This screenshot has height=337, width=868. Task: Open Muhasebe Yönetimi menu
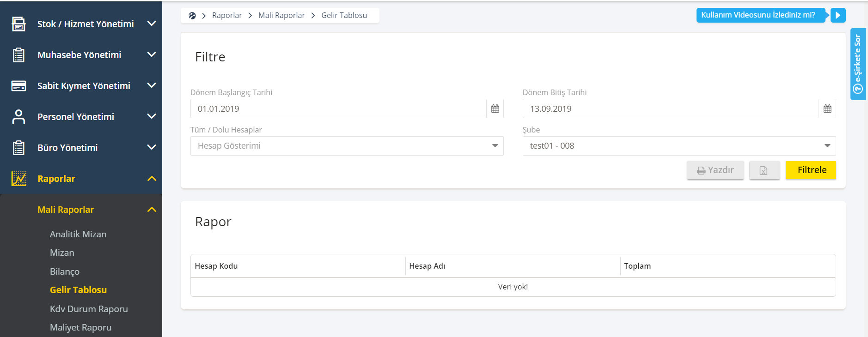coord(79,55)
